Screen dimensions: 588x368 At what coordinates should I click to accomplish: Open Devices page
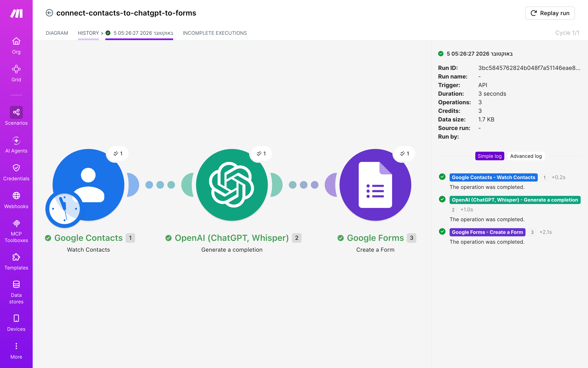[16, 323]
